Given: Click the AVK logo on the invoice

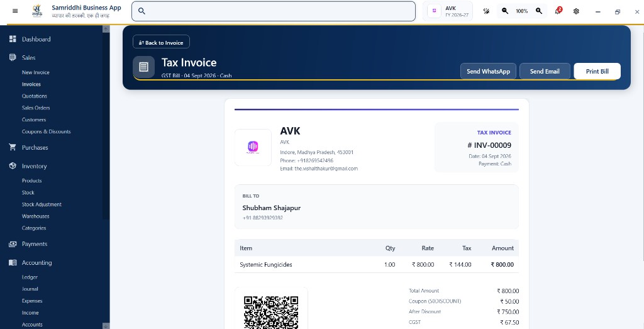Looking at the screenshot, I should (x=253, y=147).
